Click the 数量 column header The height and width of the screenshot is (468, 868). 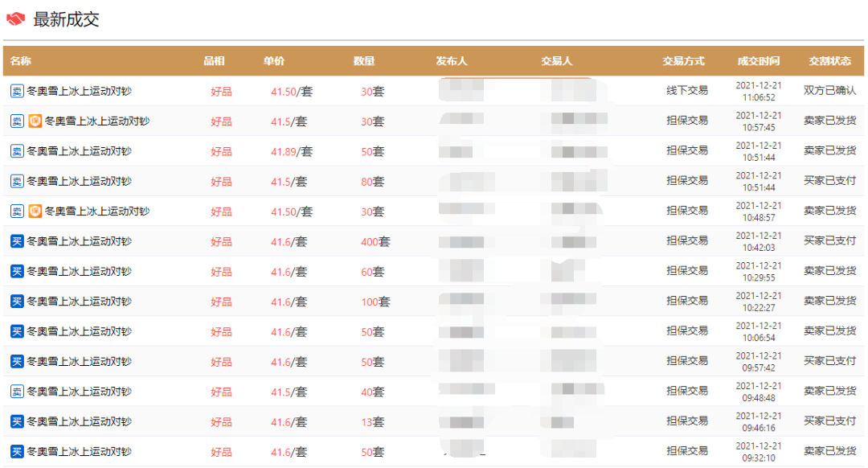364,61
